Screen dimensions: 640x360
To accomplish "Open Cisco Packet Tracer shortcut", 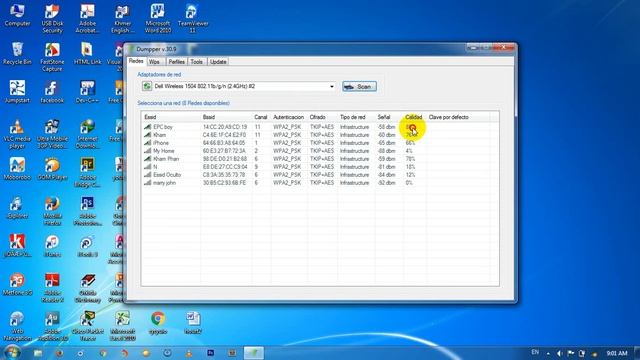I will (87, 326).
